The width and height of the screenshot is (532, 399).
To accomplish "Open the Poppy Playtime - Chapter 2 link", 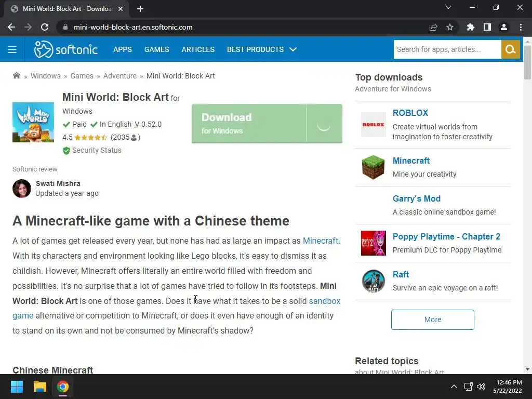I will [x=446, y=236].
